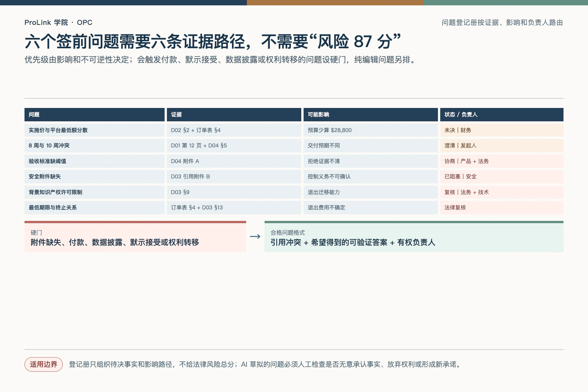Viewport: 588px width, 392px height.
Task: Click top-right caption 问题登记册按证据、影响和负责人路由
Action: tap(502, 23)
